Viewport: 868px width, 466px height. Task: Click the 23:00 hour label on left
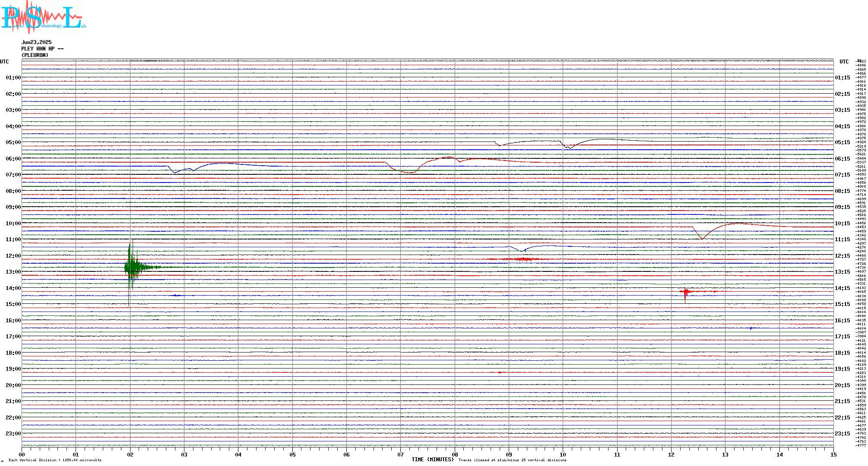(x=13, y=434)
